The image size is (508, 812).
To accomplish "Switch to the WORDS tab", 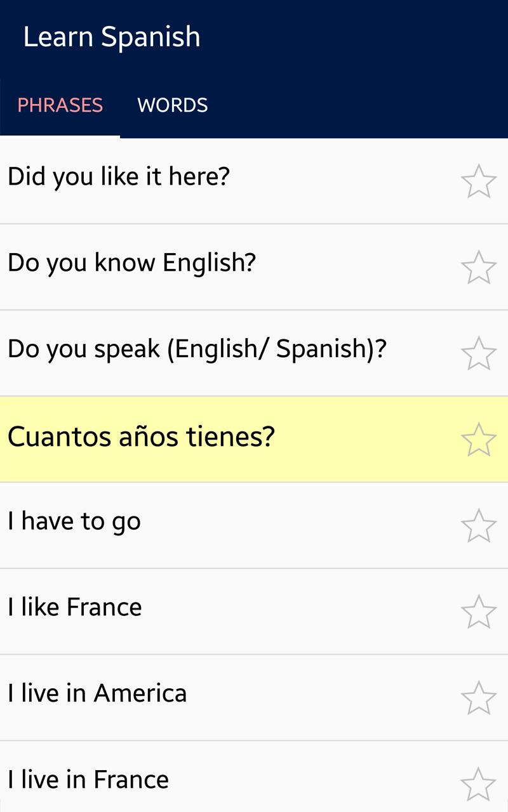I will point(173,105).
